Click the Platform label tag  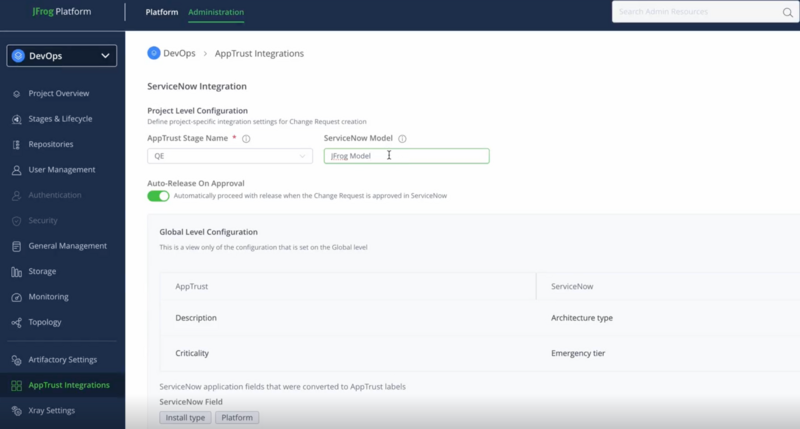[237, 418]
